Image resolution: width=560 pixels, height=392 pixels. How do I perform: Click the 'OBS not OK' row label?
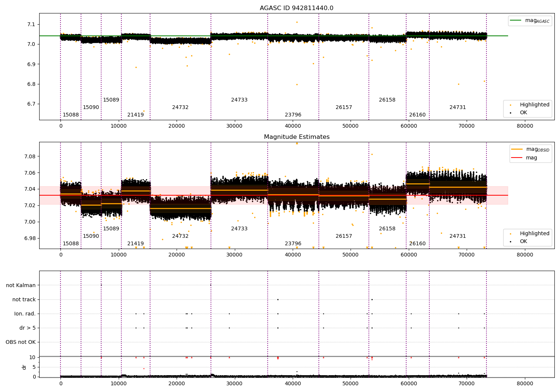(21, 342)
